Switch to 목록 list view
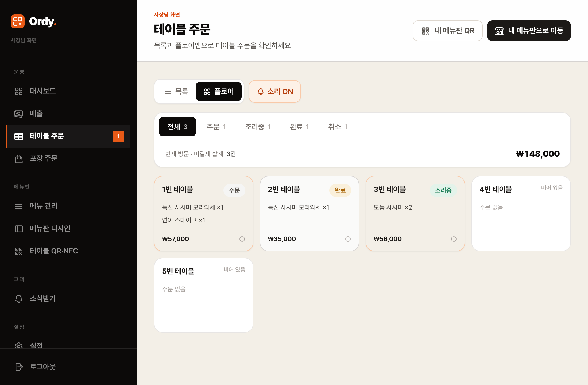588x385 pixels. click(x=176, y=91)
